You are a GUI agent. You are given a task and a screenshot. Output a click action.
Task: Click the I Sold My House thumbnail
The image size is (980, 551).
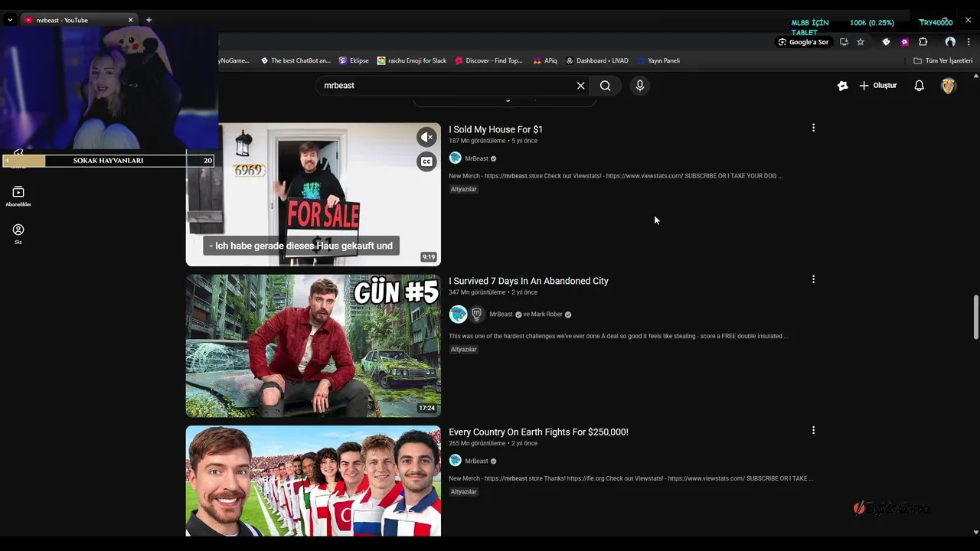pos(313,194)
